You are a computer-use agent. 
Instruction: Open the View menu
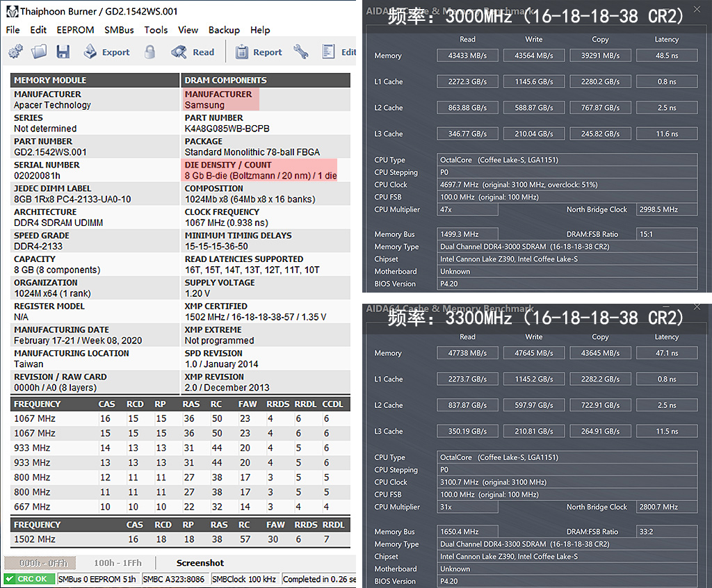tap(188, 30)
